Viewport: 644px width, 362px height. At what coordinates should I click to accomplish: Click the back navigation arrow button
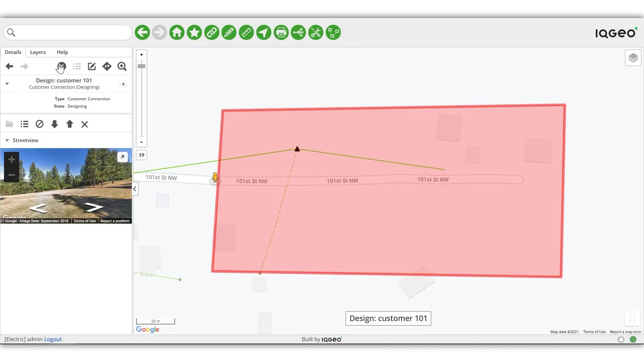[9, 66]
